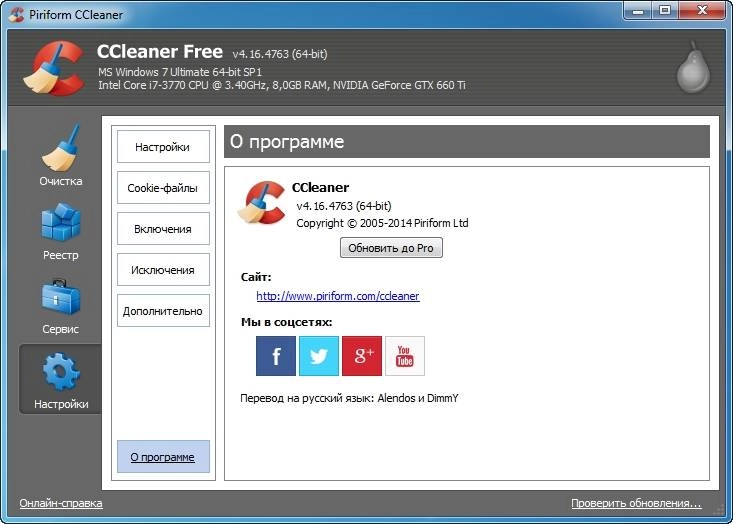Switch to the Настройки settings tab

tap(163, 147)
